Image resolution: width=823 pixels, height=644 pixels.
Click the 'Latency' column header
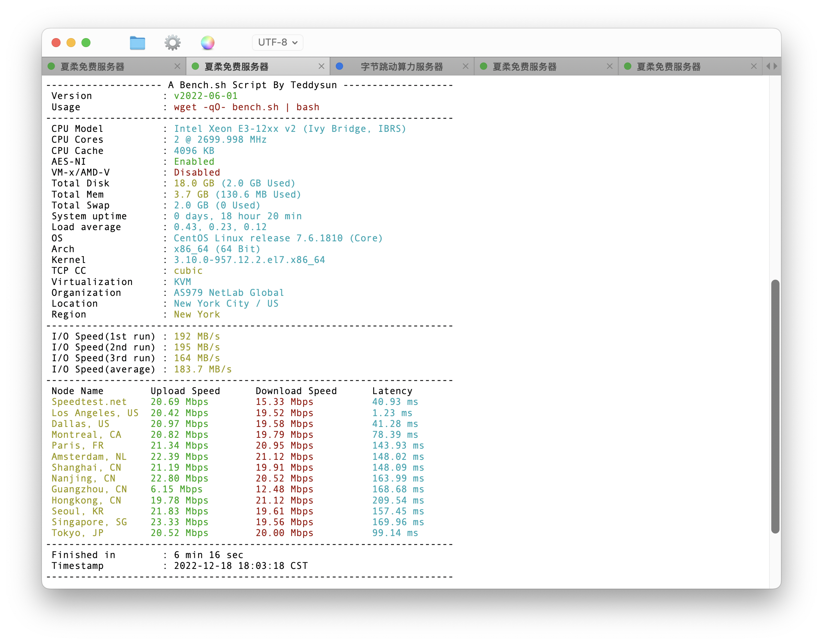392,391
